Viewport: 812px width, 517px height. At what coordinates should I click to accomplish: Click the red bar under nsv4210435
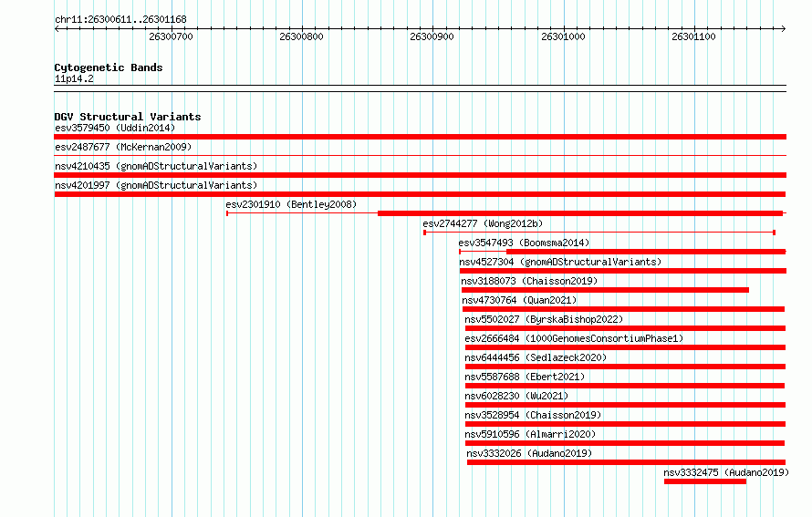coord(420,175)
